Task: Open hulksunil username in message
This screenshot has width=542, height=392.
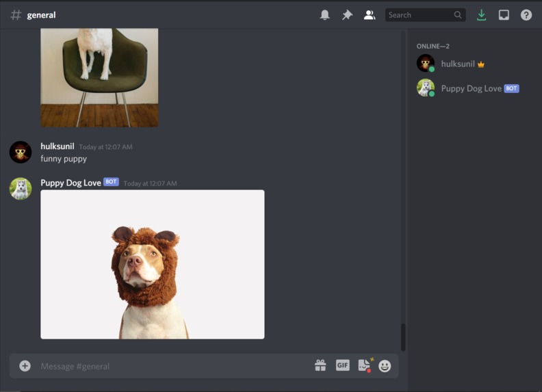Action: coord(57,146)
